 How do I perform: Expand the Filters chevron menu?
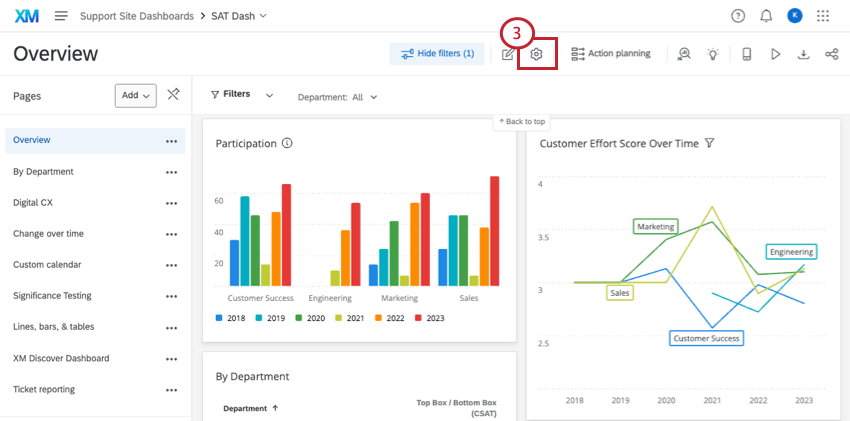269,95
